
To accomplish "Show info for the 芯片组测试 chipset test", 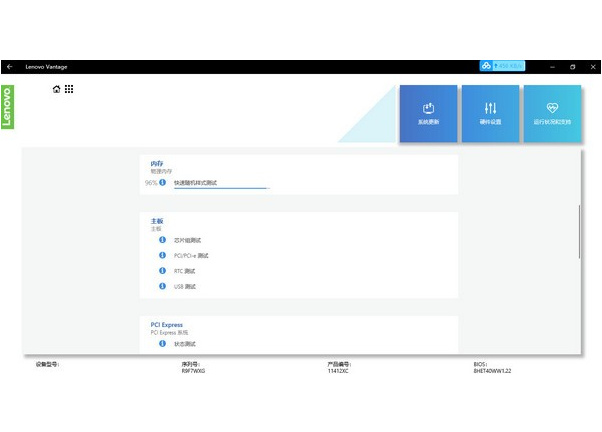I will pyautogui.click(x=162, y=240).
